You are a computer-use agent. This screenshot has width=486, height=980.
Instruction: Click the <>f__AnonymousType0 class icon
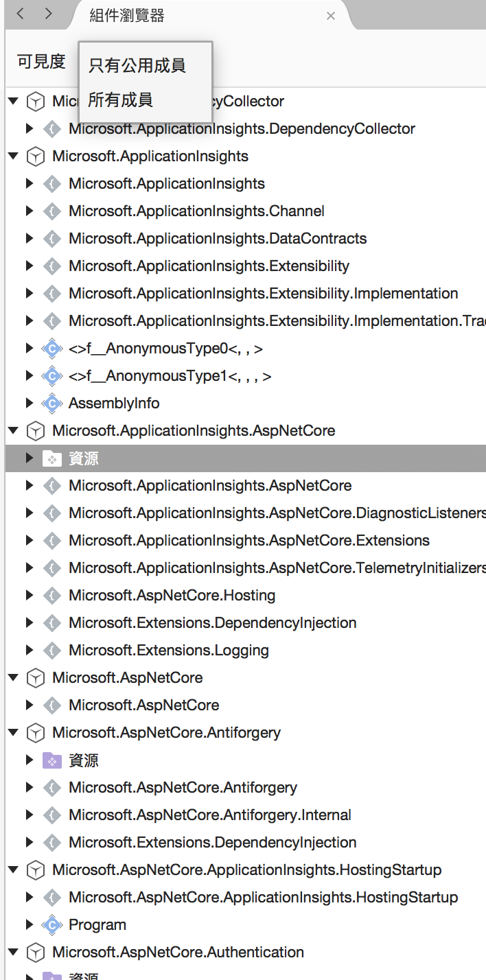pyautogui.click(x=51, y=349)
